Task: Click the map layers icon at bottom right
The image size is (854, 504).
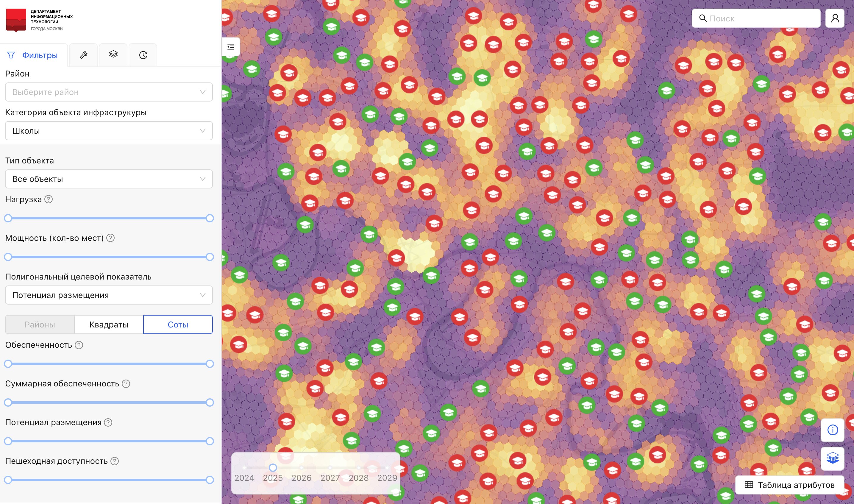Action: pyautogui.click(x=832, y=458)
